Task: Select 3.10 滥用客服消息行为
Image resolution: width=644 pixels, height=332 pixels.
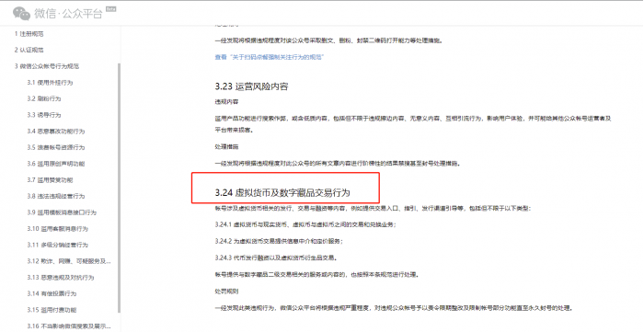Action: 58,229
